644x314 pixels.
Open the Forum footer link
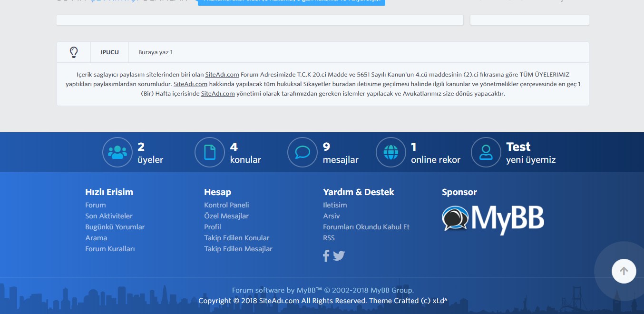point(96,205)
